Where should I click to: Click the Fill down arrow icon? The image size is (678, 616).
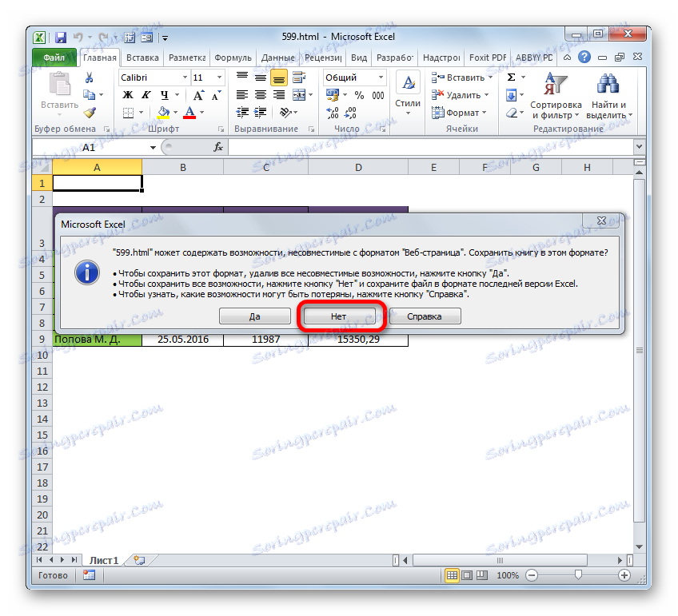click(511, 95)
